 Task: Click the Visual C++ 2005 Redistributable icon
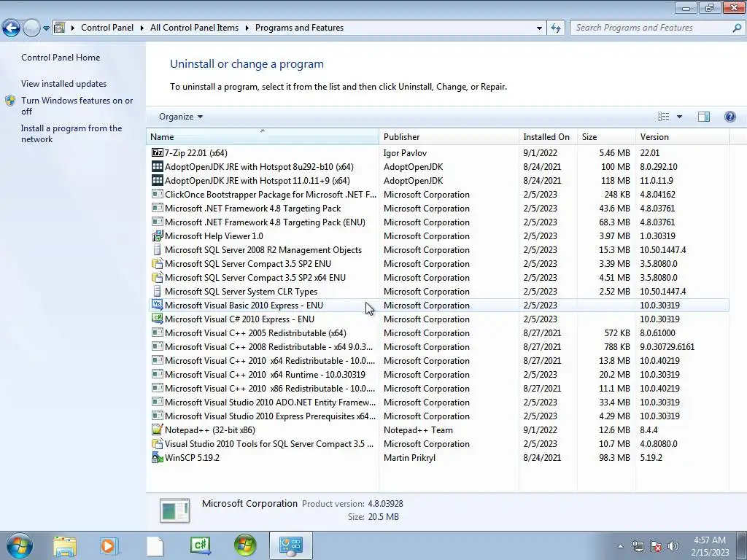[158, 332]
